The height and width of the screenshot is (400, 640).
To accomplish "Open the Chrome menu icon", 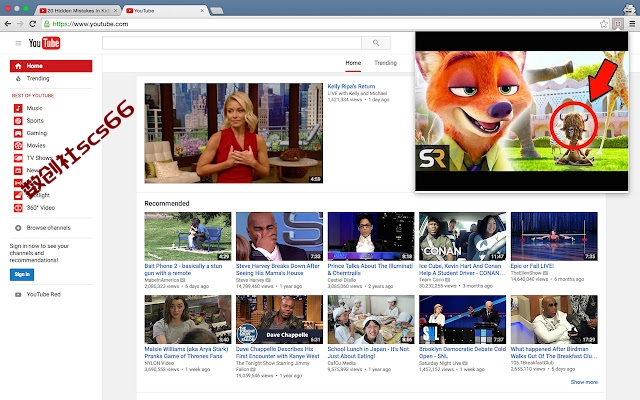I will (632, 24).
